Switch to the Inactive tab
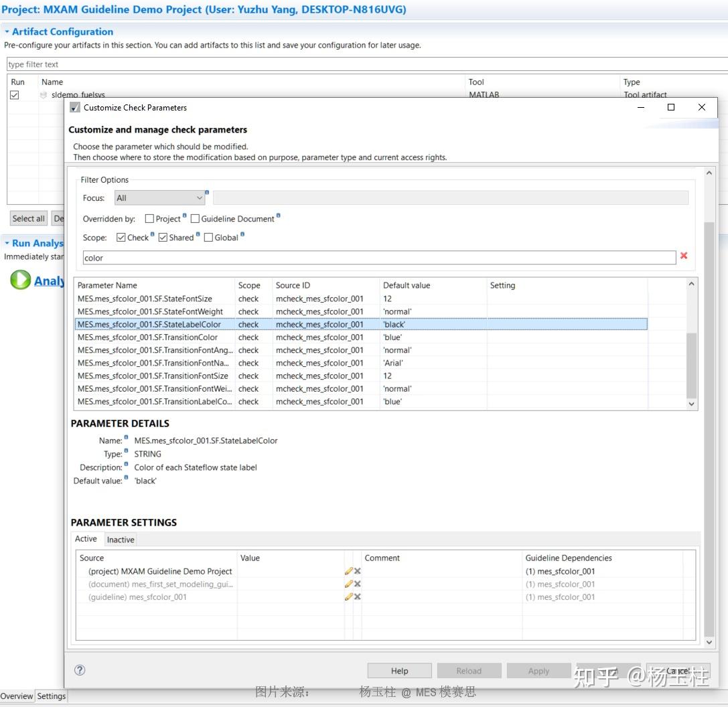 (x=120, y=540)
